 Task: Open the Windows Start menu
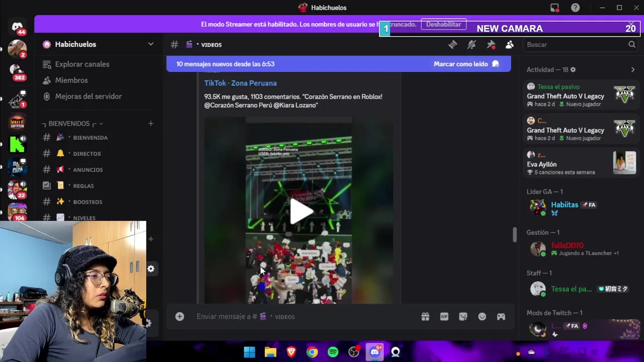[x=250, y=352]
